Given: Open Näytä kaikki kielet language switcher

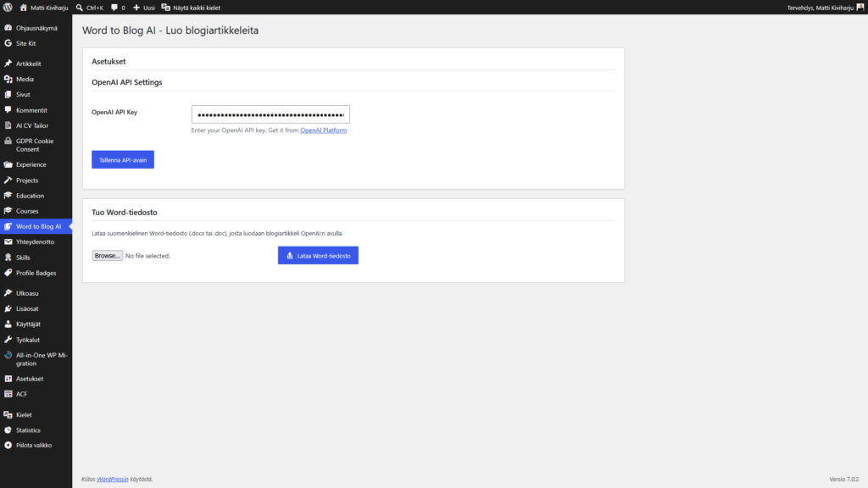Looking at the screenshot, I should pyautogui.click(x=191, y=8).
